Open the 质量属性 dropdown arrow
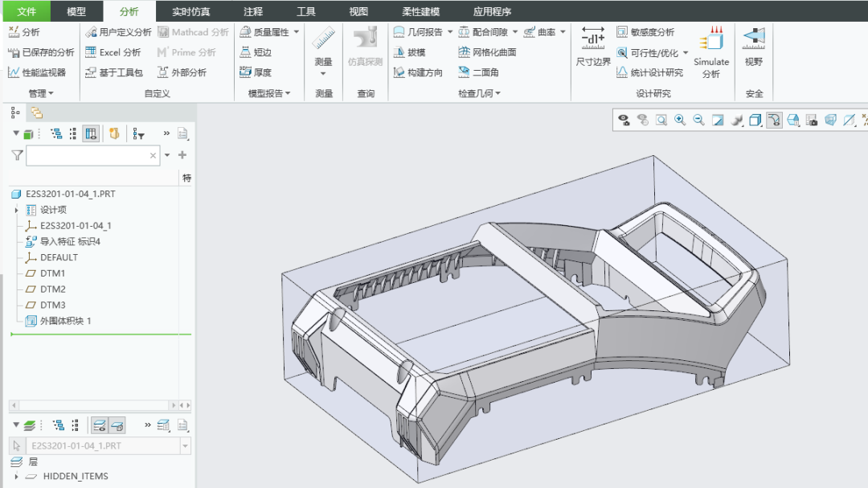Image resolution: width=868 pixels, height=488 pixels. [297, 32]
